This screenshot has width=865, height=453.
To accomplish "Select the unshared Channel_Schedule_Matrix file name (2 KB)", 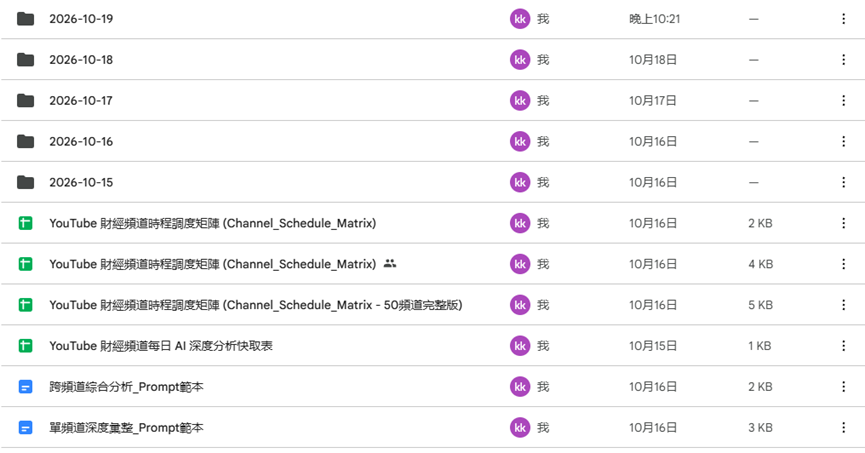I will pyautogui.click(x=213, y=223).
